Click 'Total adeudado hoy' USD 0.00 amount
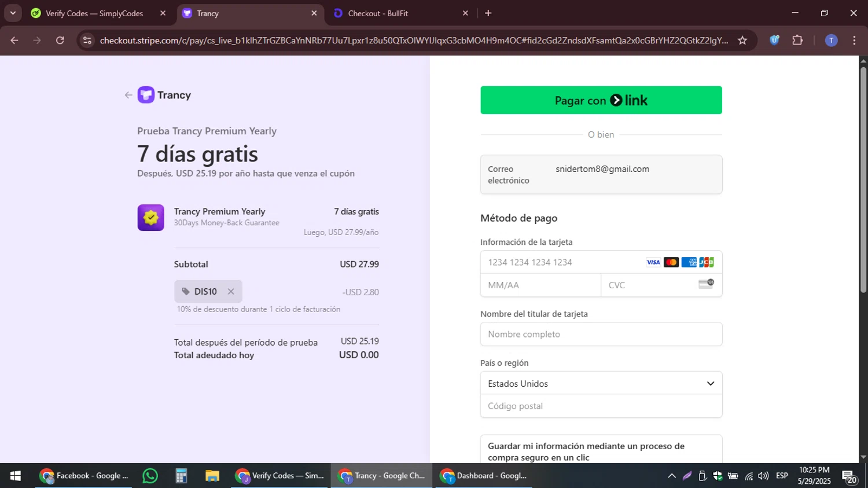 [359, 355]
